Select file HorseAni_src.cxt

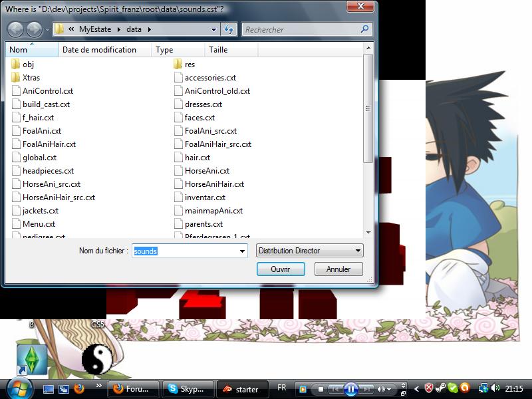pyautogui.click(x=46, y=184)
